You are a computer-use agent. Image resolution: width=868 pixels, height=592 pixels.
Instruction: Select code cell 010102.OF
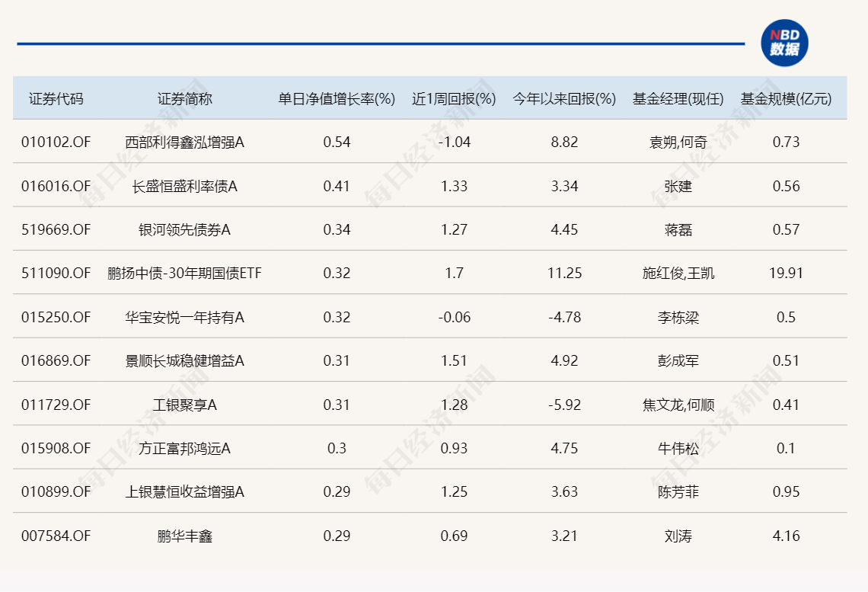pos(56,142)
